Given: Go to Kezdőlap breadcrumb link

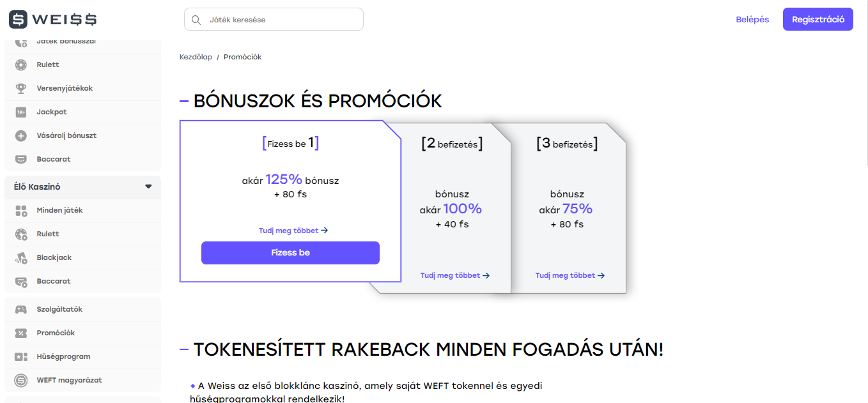Looking at the screenshot, I should pos(196,57).
